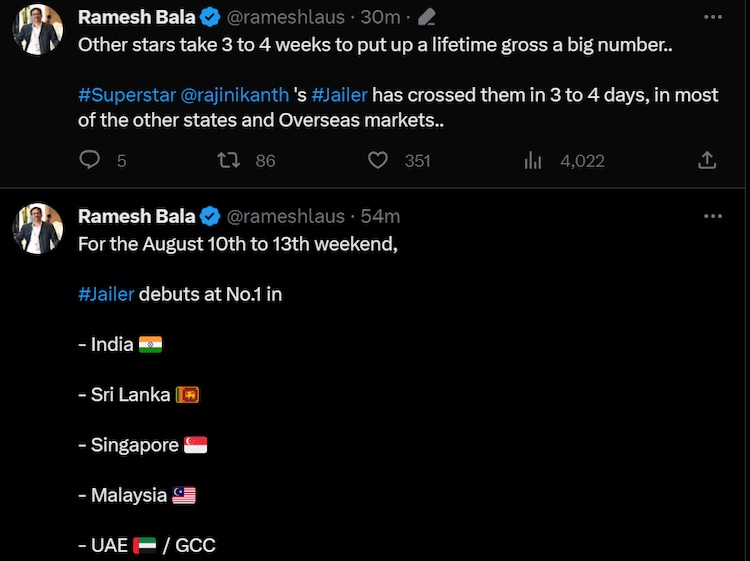Share the lifetime gross tweet

pyautogui.click(x=706, y=160)
